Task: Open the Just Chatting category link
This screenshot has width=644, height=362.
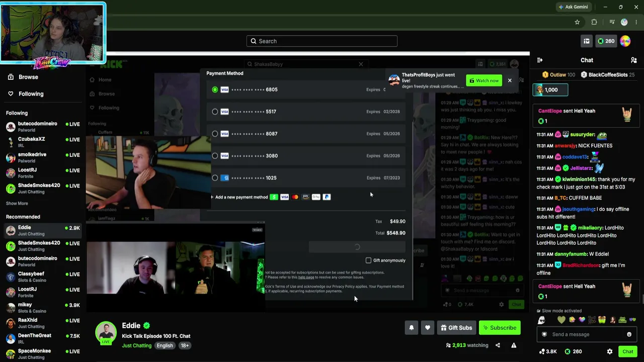Action: [136, 345]
